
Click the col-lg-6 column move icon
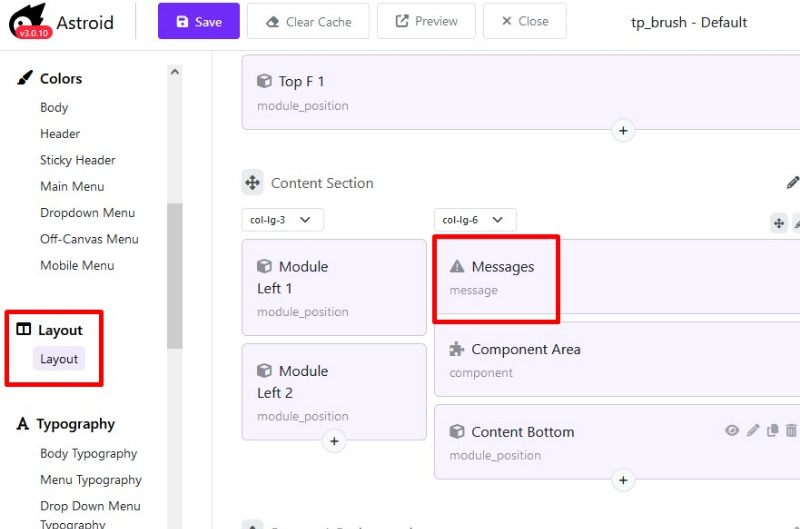779,223
